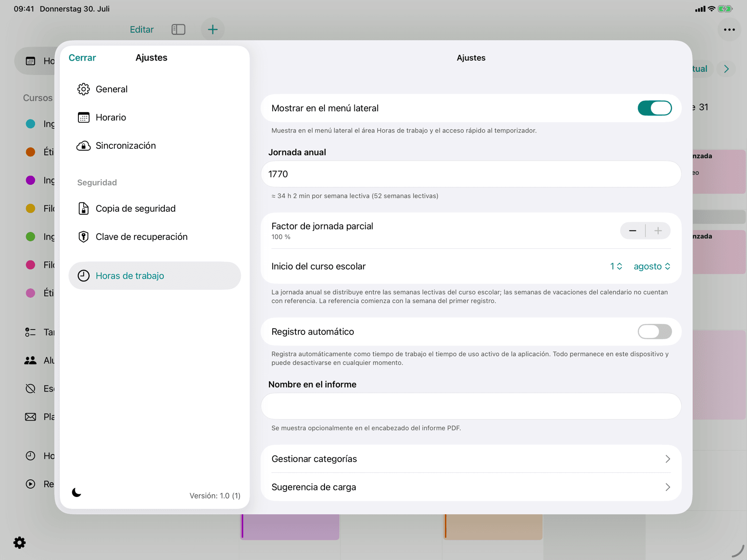The image size is (747, 560).
Task: Decrease Factor de jornada parcial with minus
Action: coord(633,231)
